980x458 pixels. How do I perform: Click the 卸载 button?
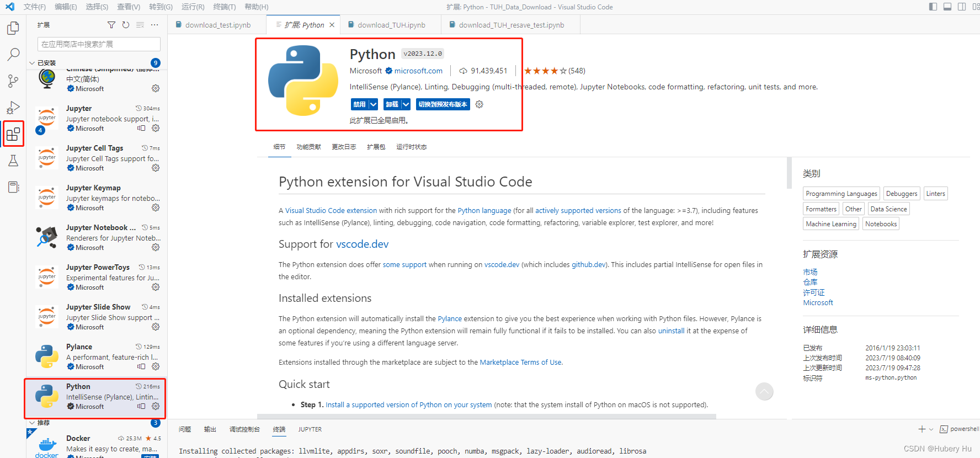(x=392, y=104)
